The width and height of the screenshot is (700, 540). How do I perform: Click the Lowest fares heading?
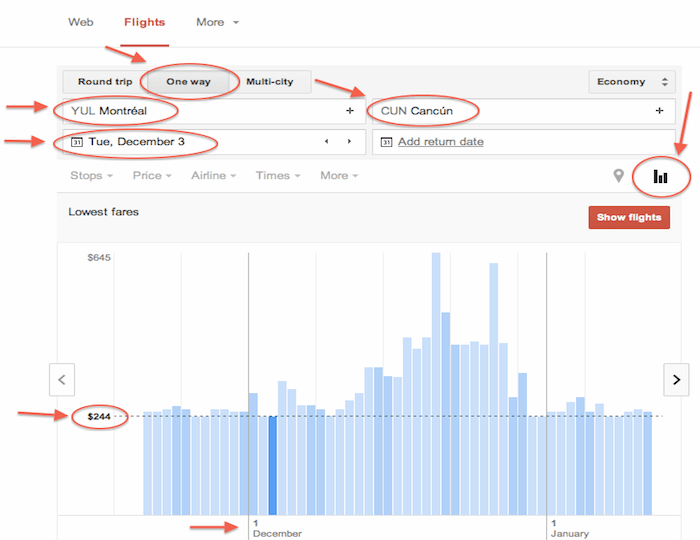click(x=104, y=212)
